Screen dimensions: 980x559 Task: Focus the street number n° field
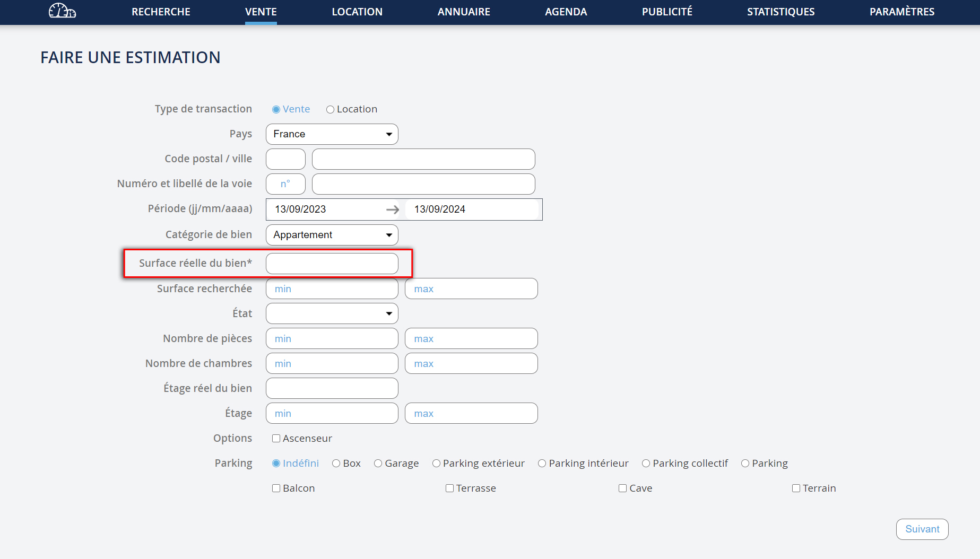[285, 184]
